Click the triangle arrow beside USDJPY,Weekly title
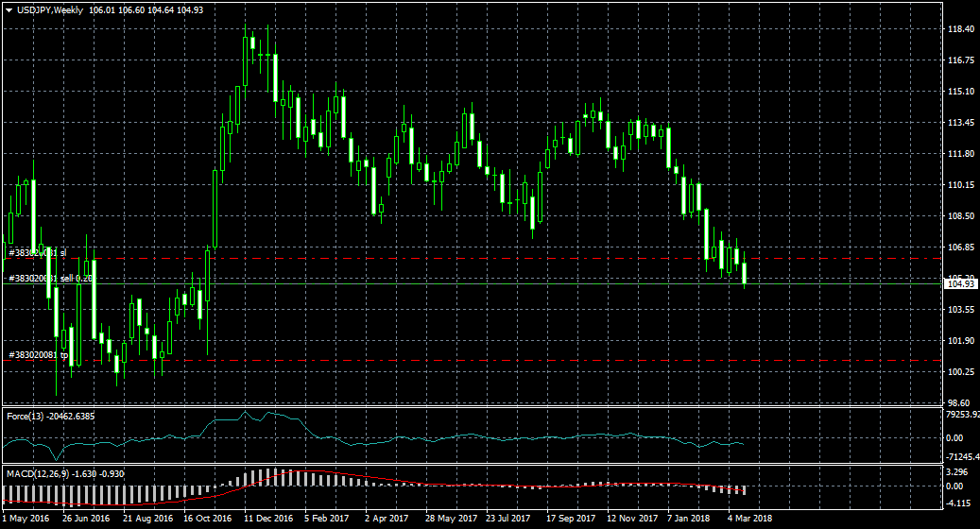980x529 pixels. (9, 10)
